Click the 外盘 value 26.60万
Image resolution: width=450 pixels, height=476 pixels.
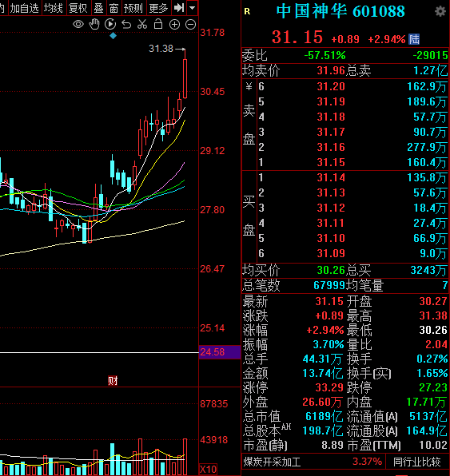point(322,403)
